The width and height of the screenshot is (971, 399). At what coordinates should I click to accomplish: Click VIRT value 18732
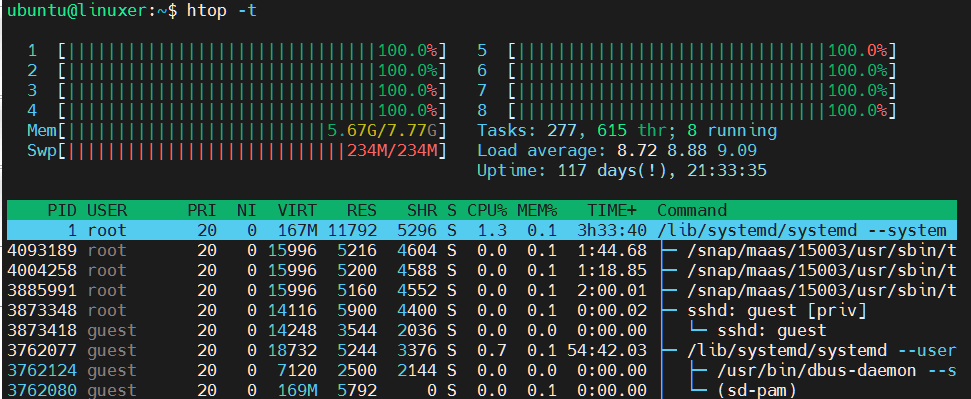click(292, 351)
